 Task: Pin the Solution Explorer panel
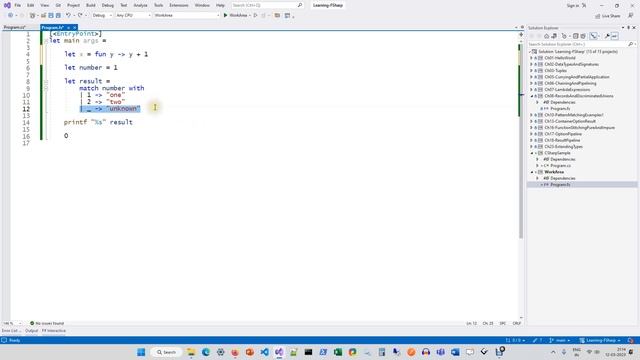(x=629, y=28)
